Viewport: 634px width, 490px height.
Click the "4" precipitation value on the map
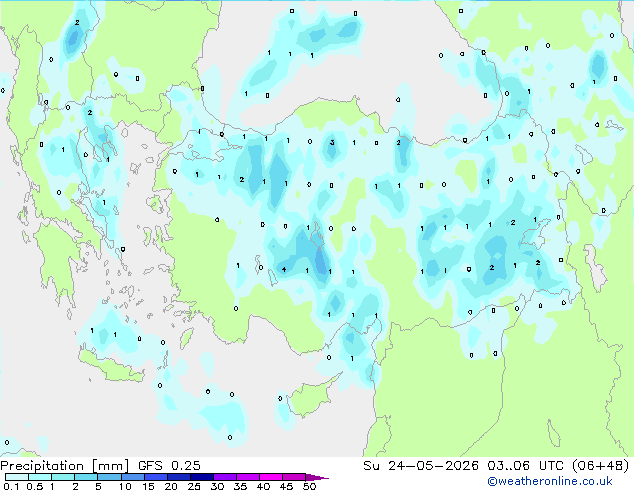[x=284, y=269]
